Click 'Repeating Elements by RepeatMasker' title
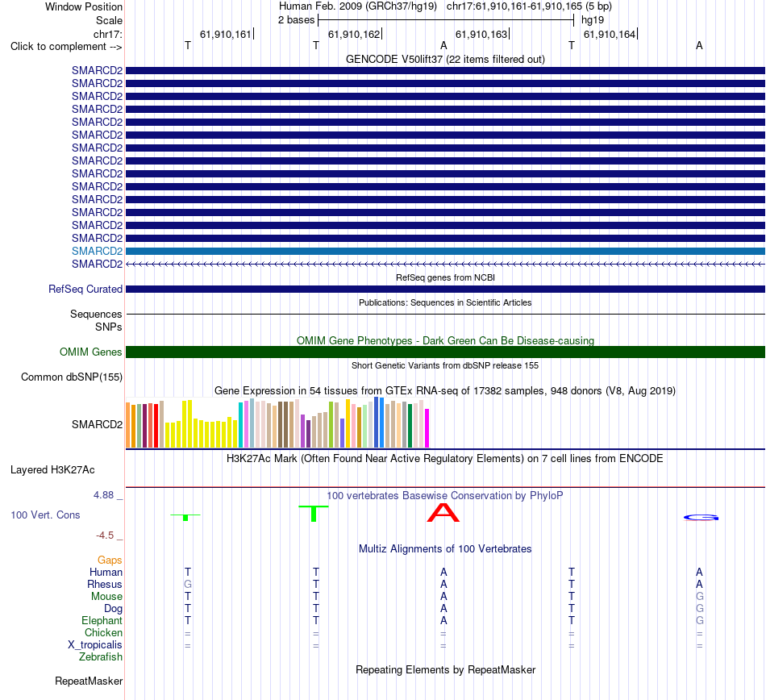The width and height of the screenshot is (766, 700). [445, 669]
